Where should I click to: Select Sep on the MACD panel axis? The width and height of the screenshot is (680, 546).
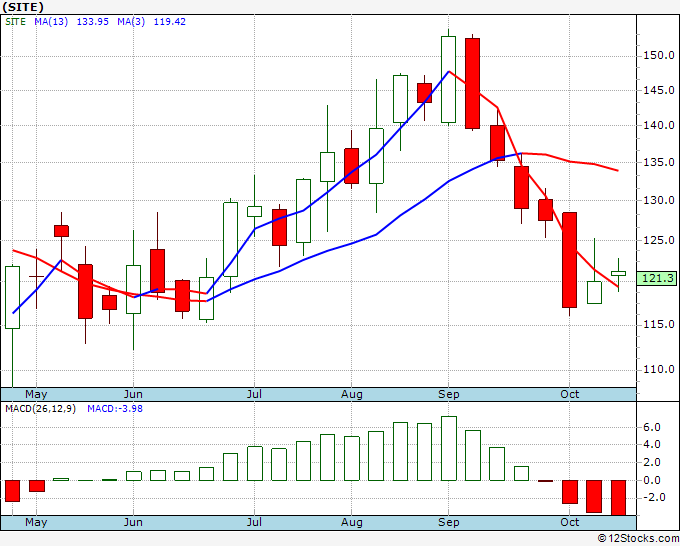tap(448, 523)
